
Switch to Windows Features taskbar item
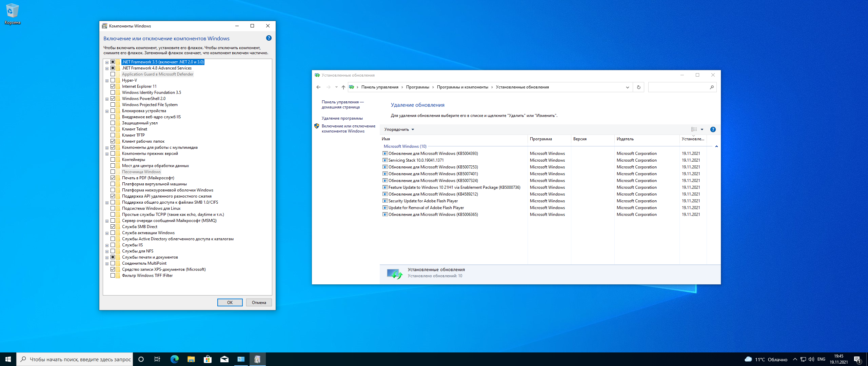[257, 359]
